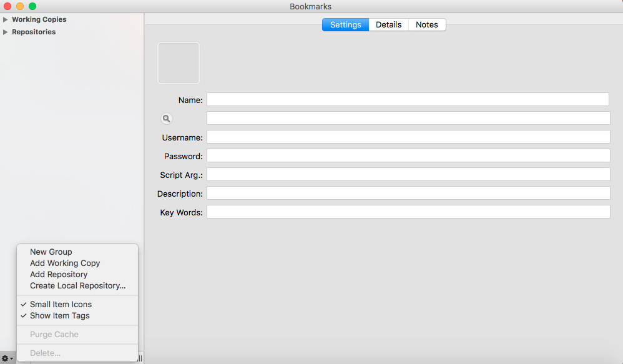Open the Notes tab
Viewport: 623px width, 364px height.
(427, 25)
